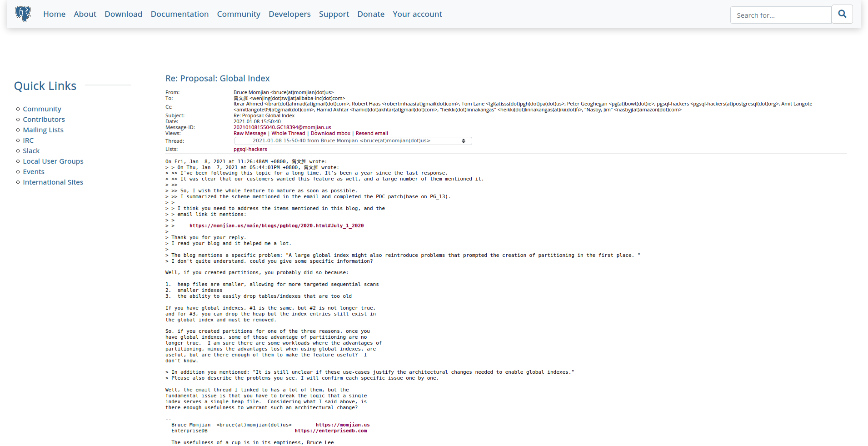Follow the Message-ID link
This screenshot has width=868, height=446.
pos(282,127)
